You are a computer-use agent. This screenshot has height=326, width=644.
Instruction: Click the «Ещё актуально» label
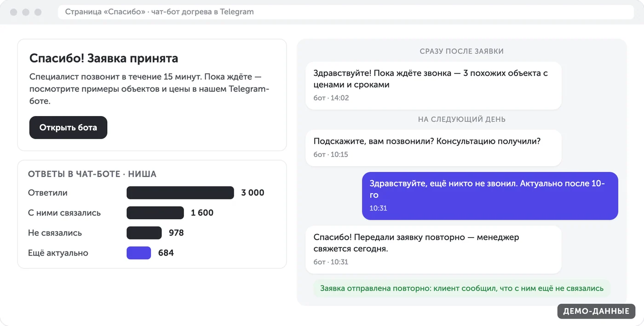tap(58, 253)
